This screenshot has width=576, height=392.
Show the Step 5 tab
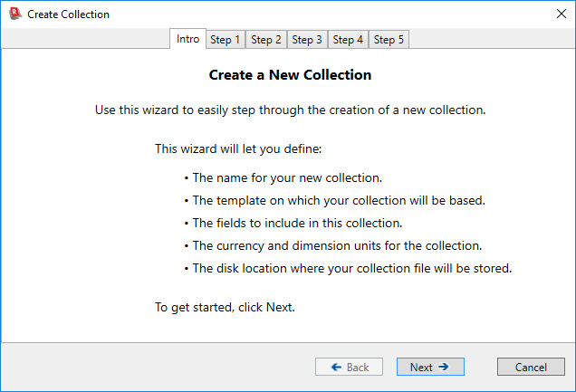(389, 40)
